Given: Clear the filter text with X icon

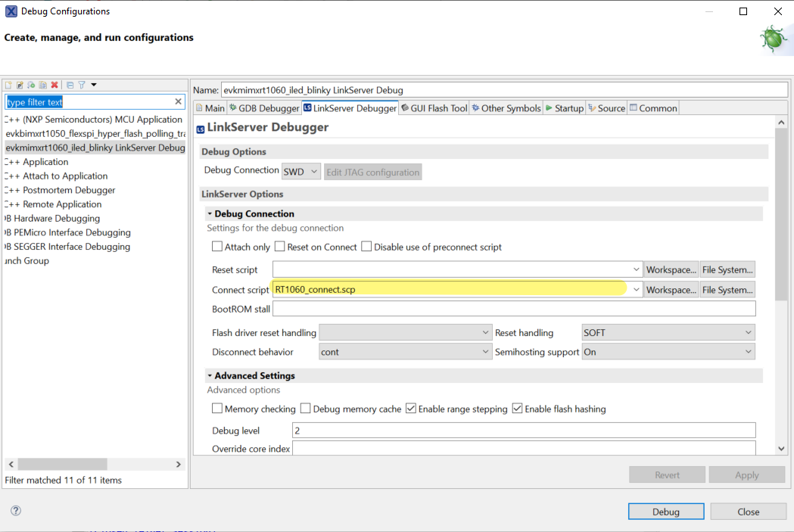Looking at the screenshot, I should (179, 101).
